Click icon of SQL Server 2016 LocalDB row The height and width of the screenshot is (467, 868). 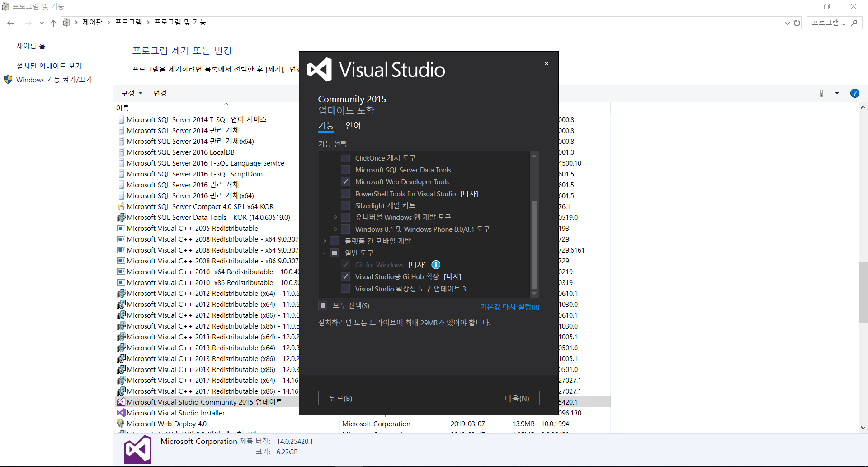coord(121,152)
